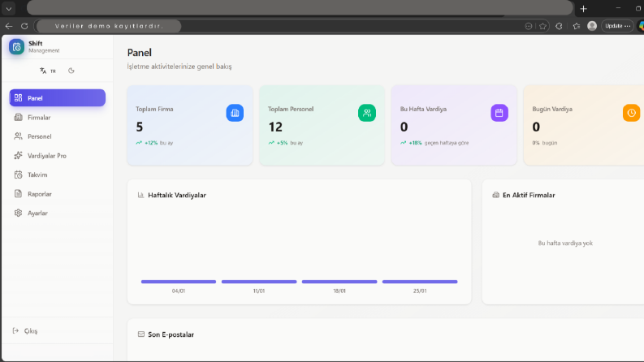Viewport: 644px width, 362px height.
Task: Reload the page in the browser
Action: 24,26
